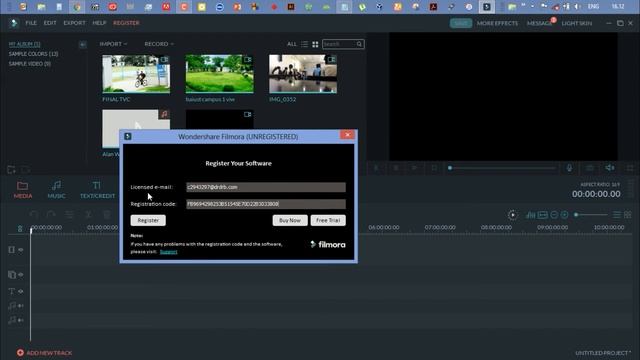Delete folder icon in media library
This screenshot has height=360, width=640.
25,169
